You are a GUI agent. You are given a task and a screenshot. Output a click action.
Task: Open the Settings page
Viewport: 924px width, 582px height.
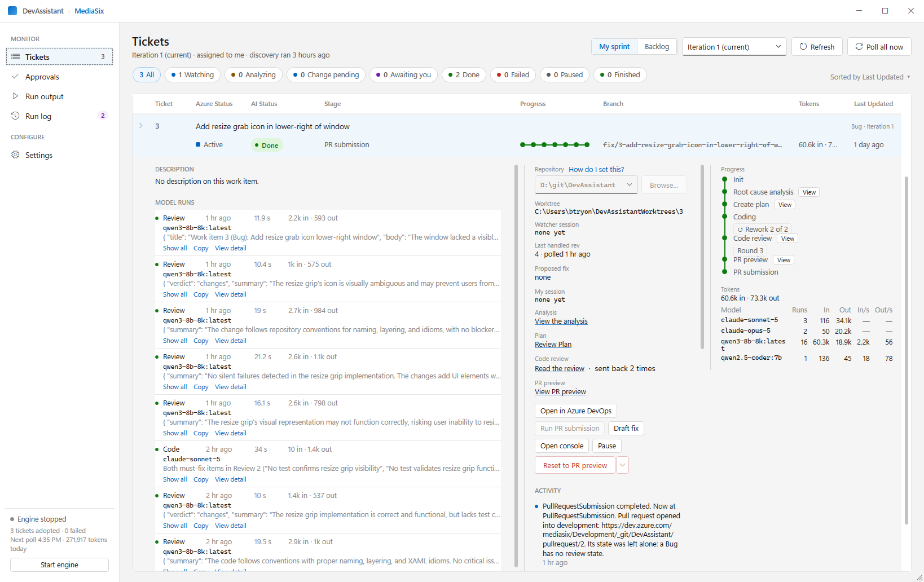pos(59,155)
